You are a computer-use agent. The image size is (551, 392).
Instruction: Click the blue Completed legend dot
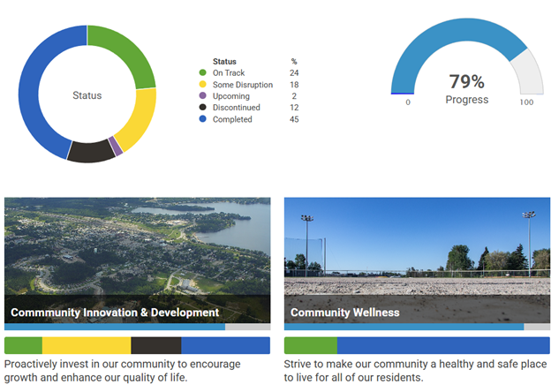203,119
